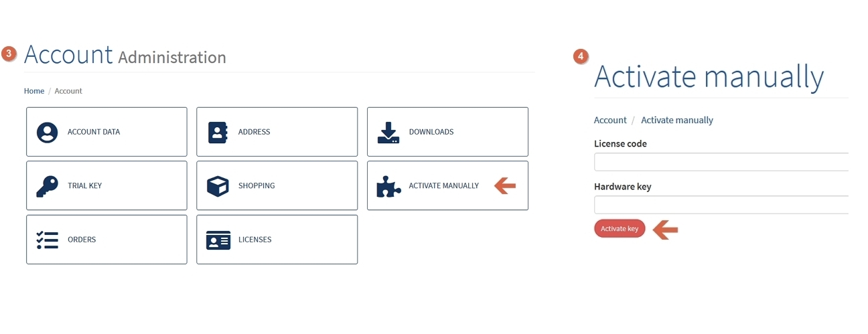The width and height of the screenshot is (868, 334).
Task: Click the Orders checklist icon
Action: click(x=47, y=240)
